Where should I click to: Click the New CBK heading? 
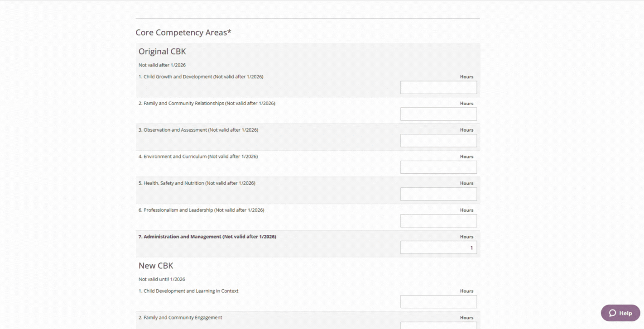pyautogui.click(x=156, y=266)
